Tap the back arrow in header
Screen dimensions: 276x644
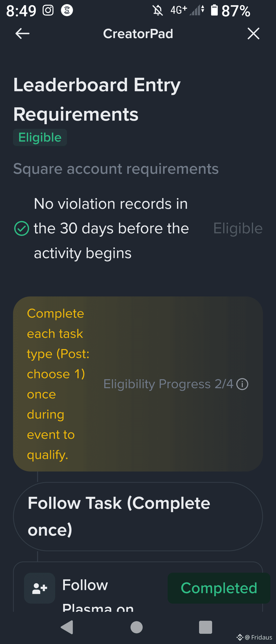pyautogui.click(x=22, y=33)
